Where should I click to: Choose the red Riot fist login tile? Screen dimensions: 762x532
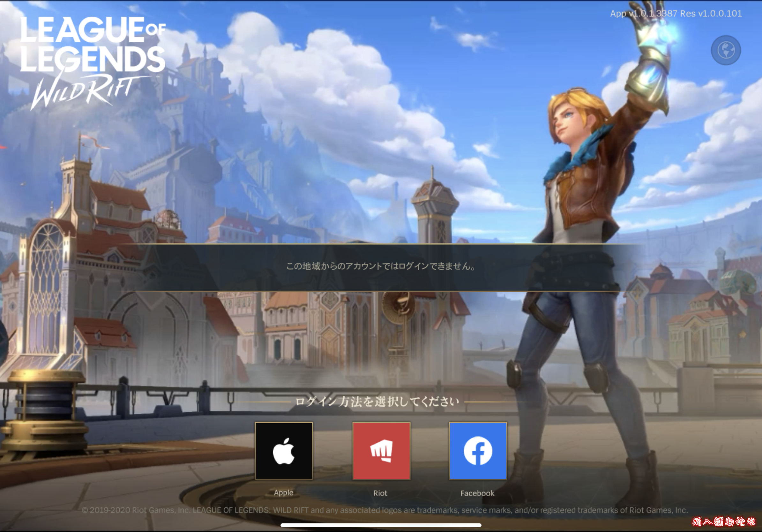pyautogui.click(x=381, y=451)
